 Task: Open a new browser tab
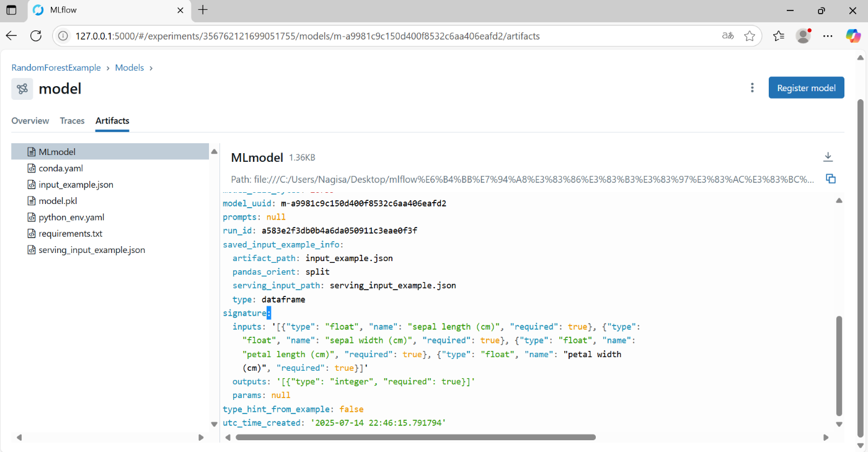[x=203, y=10]
